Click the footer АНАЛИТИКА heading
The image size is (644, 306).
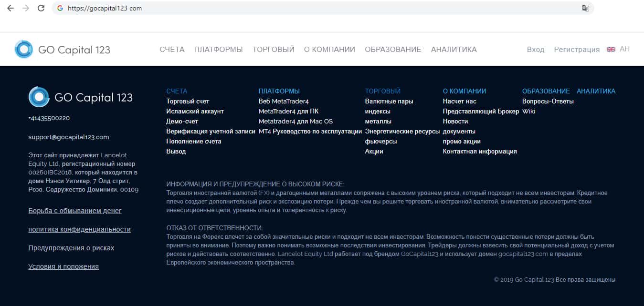pos(596,91)
